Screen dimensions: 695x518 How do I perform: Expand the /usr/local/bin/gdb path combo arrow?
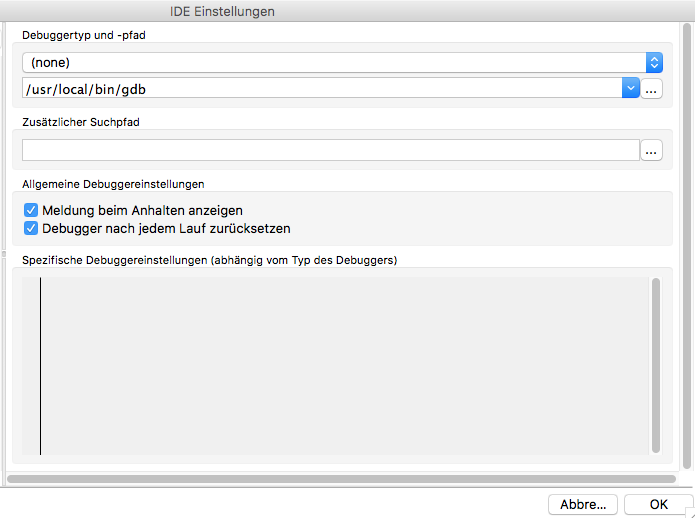click(630, 89)
